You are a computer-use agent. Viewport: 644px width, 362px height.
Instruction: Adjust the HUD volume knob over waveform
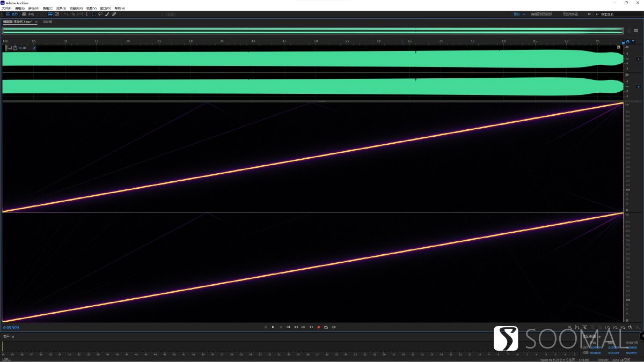(x=14, y=48)
